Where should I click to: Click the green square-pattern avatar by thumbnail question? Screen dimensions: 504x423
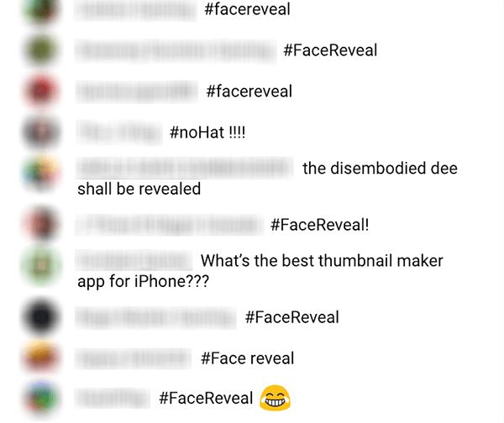click(41, 265)
